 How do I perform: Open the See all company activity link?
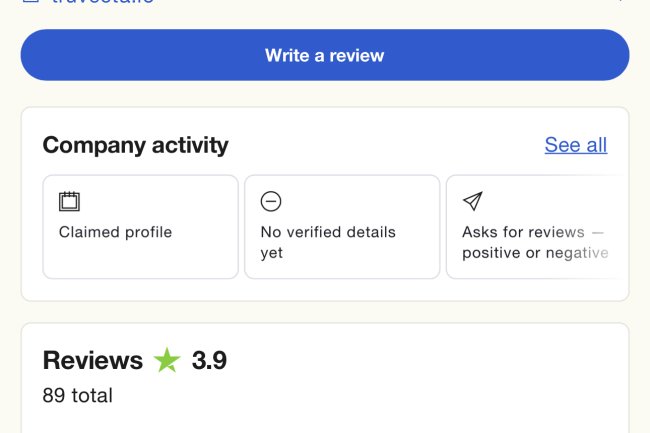tap(575, 145)
